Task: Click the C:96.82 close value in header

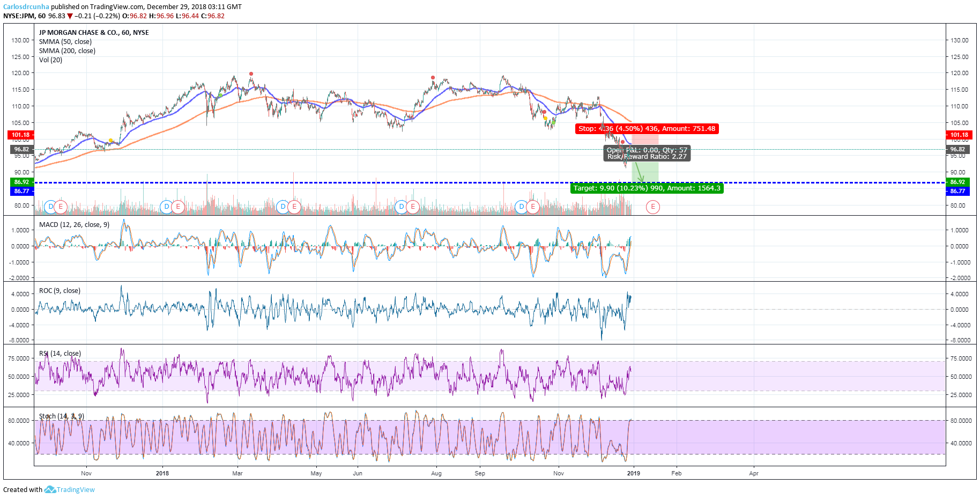Action: (213, 16)
